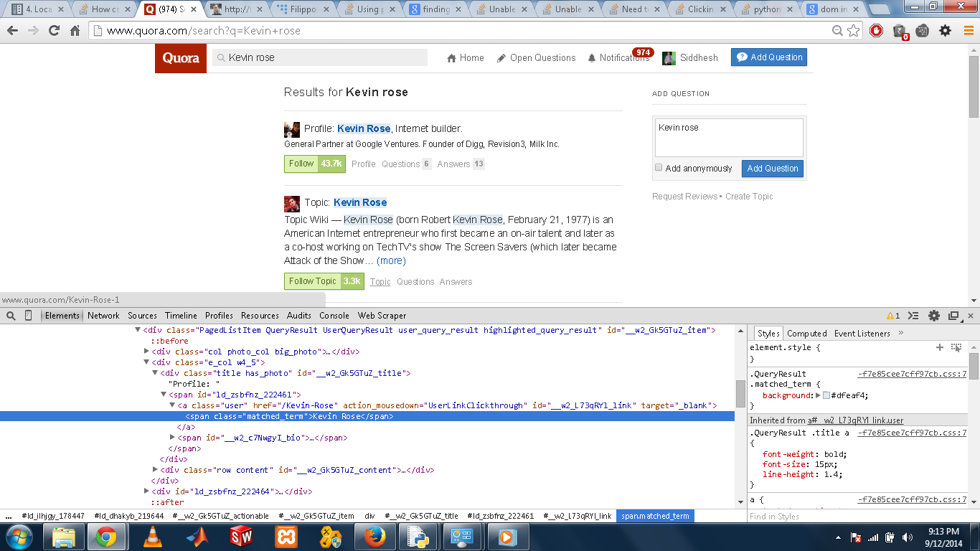Open the Sources tab in DevTools
Screen dimensions: 980x551
coord(142,316)
